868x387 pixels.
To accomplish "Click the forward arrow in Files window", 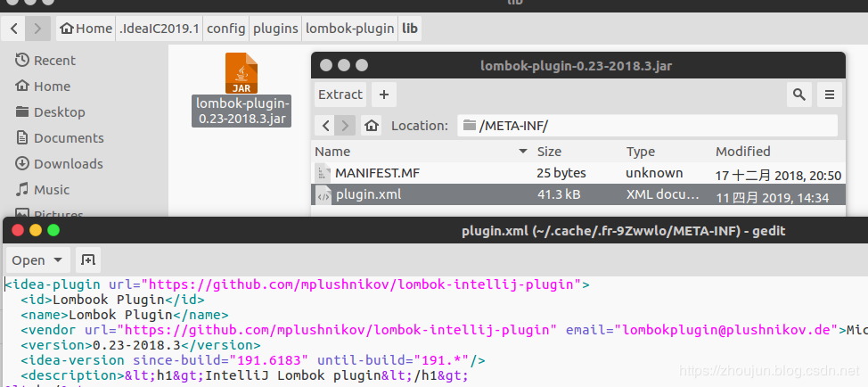I will 37,29.
